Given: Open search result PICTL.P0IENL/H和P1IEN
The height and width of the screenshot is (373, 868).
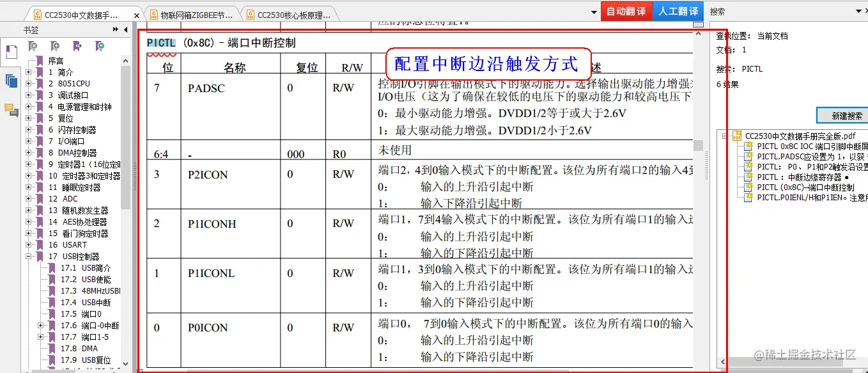Looking at the screenshot, I should click(812, 198).
